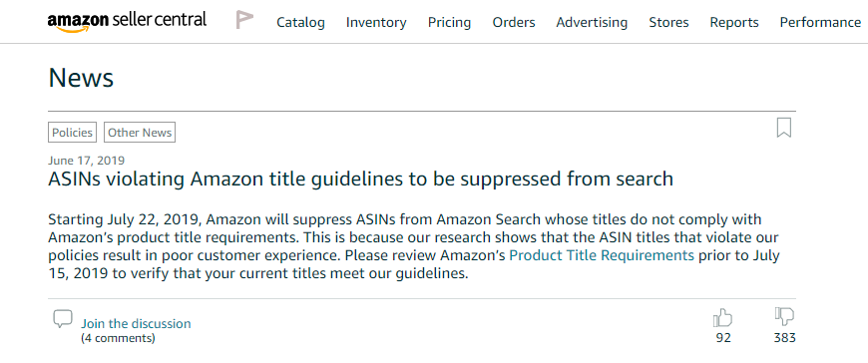Image resolution: width=868 pixels, height=363 pixels.
Task: Click the thumbs down icon
Action: [784, 317]
